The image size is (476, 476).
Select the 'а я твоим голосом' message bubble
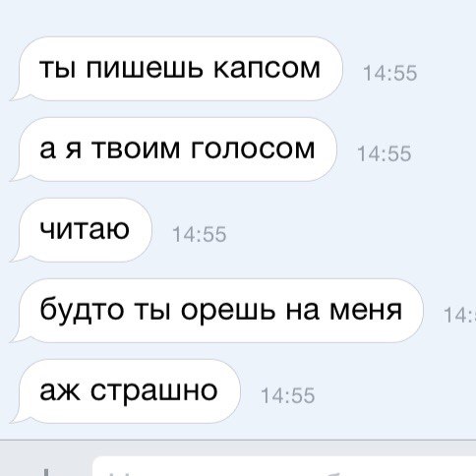[x=173, y=149]
